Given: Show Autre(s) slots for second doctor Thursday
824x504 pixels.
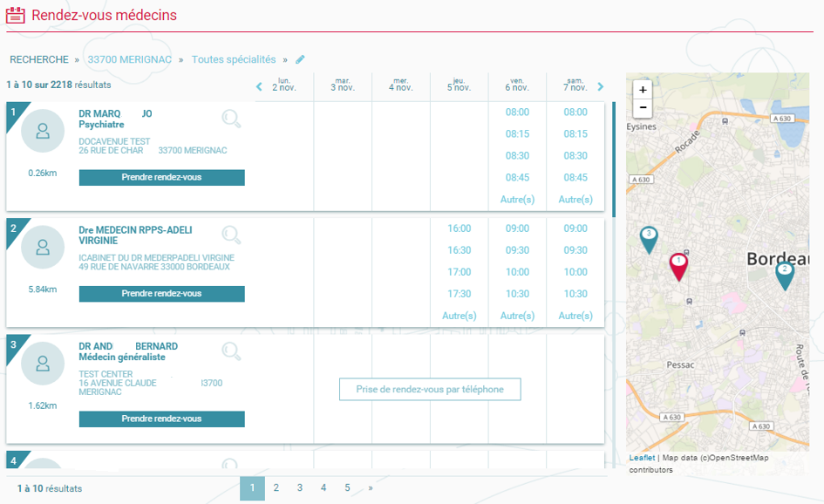Looking at the screenshot, I should (x=460, y=316).
